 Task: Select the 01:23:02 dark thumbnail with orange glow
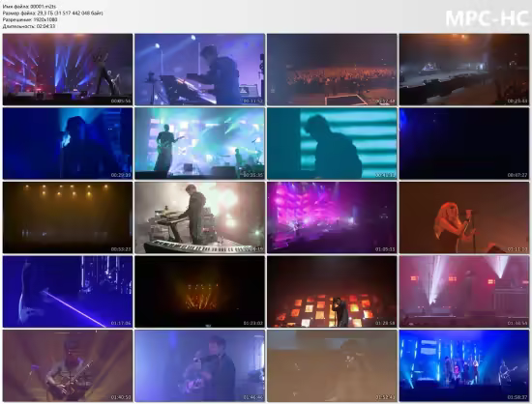point(199,292)
